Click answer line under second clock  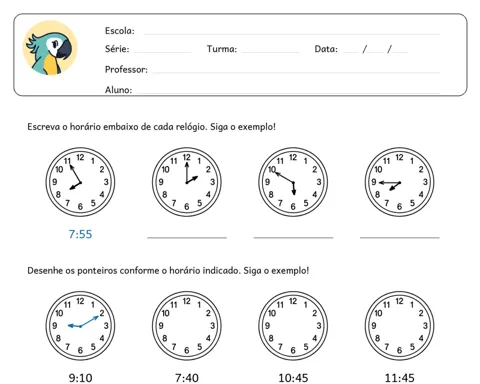click(x=187, y=237)
